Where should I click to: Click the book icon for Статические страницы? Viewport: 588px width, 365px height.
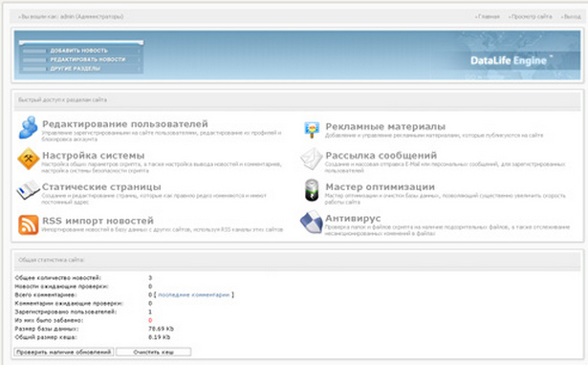pos(28,189)
